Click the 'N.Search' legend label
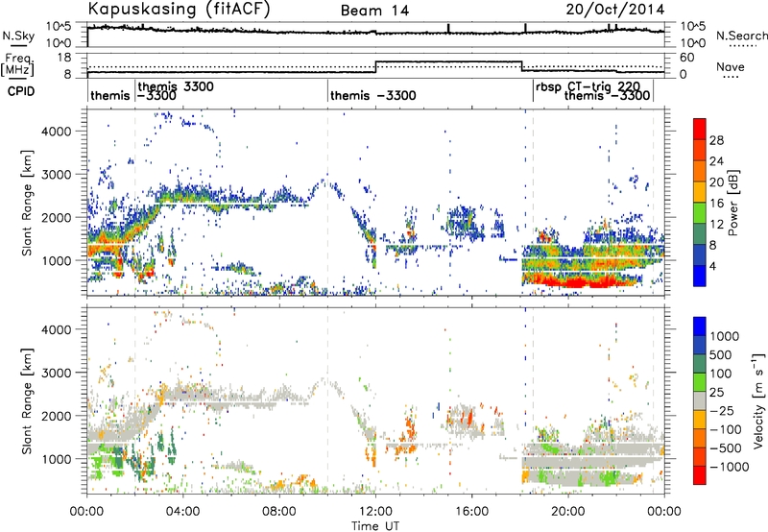The image size is (768, 532). (x=741, y=36)
